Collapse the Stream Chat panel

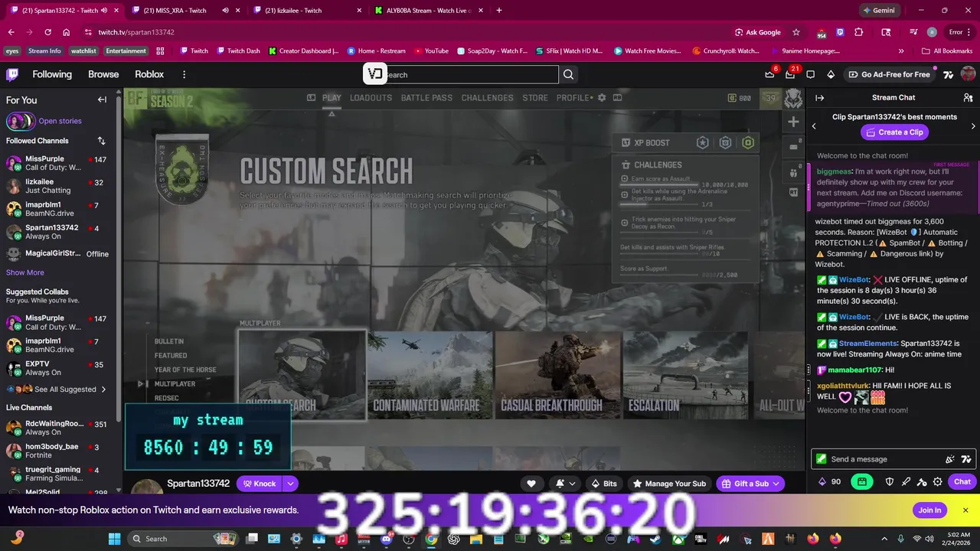[x=819, y=98]
